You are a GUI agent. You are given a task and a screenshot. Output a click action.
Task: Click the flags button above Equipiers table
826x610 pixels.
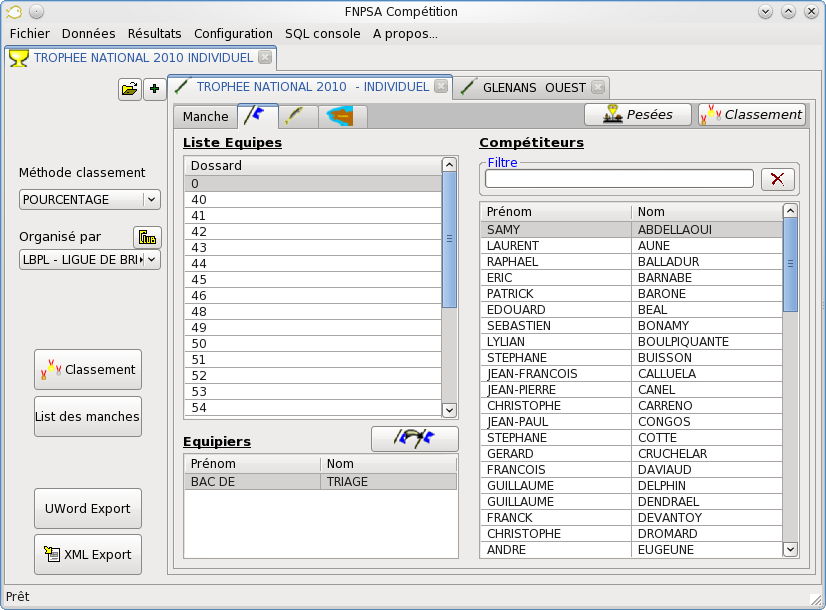(x=414, y=438)
